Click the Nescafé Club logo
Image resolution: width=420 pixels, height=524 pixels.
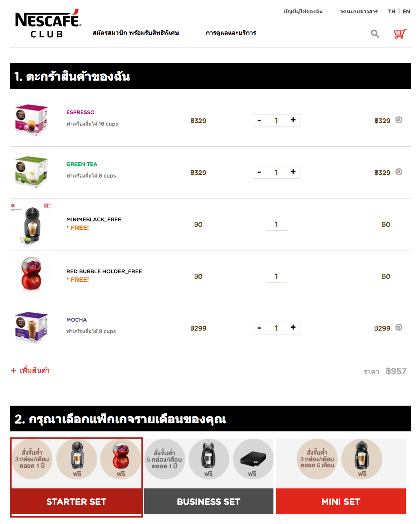48,23
